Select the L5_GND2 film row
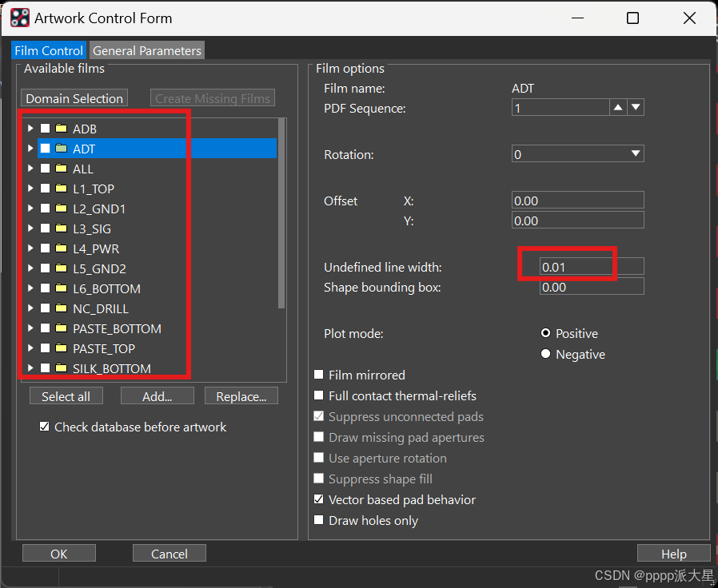 click(x=157, y=268)
